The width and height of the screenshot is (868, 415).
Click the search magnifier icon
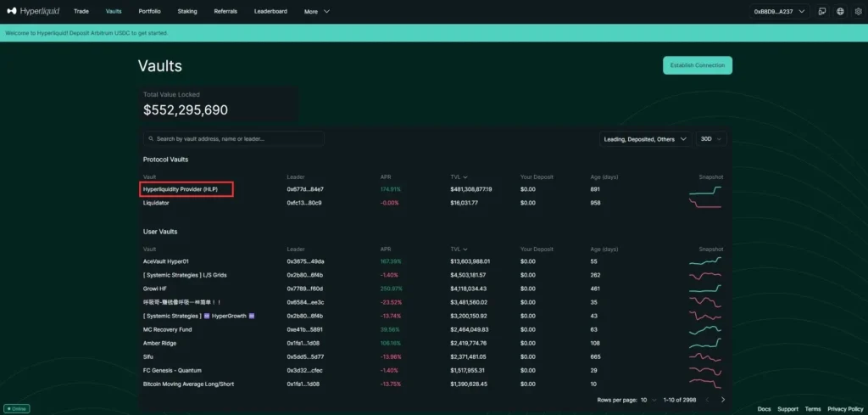150,138
